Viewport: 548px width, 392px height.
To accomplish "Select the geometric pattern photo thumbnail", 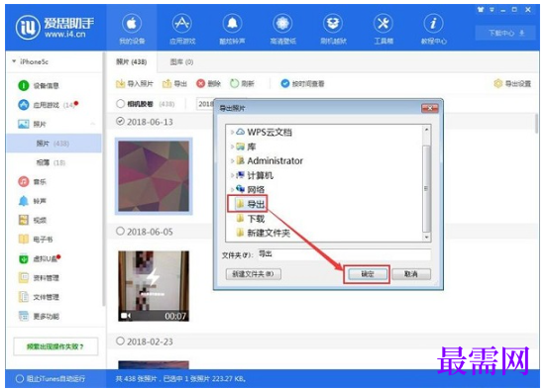I will 154,176.
